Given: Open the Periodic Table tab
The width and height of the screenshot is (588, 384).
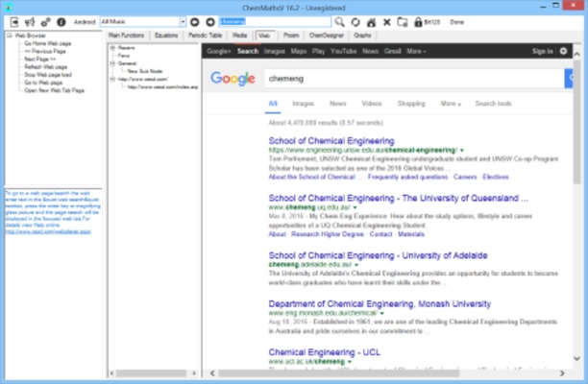Looking at the screenshot, I should pos(205,36).
